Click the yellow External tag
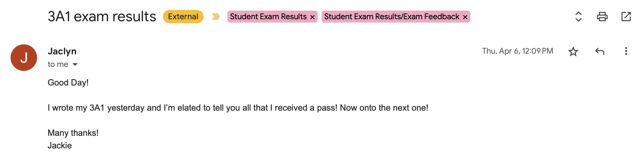The width and height of the screenshot is (644, 161). (x=183, y=17)
